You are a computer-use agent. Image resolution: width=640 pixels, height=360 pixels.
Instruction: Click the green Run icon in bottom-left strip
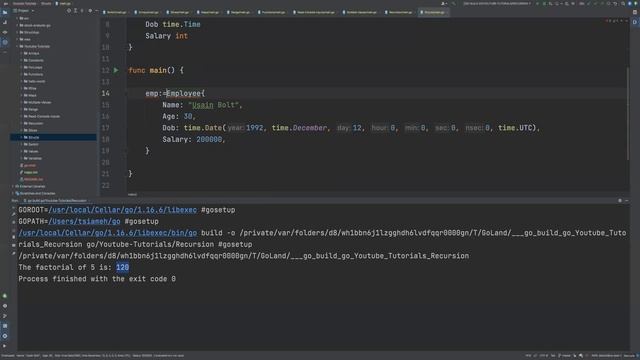(x=5, y=296)
